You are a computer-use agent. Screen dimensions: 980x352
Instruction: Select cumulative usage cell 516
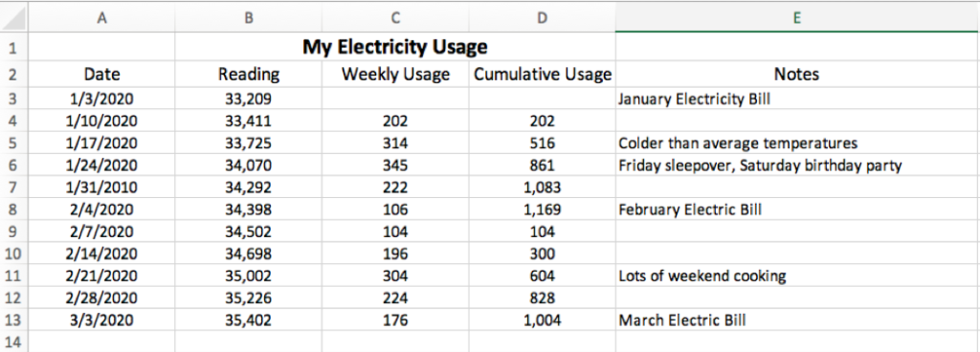pyautogui.click(x=542, y=143)
